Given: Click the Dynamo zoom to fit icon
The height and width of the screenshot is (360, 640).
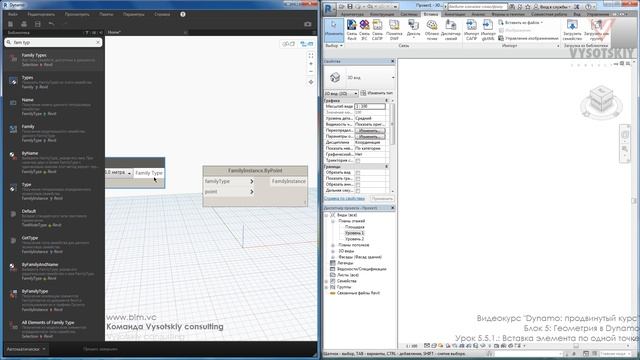Looking at the screenshot, I should click(x=311, y=56).
